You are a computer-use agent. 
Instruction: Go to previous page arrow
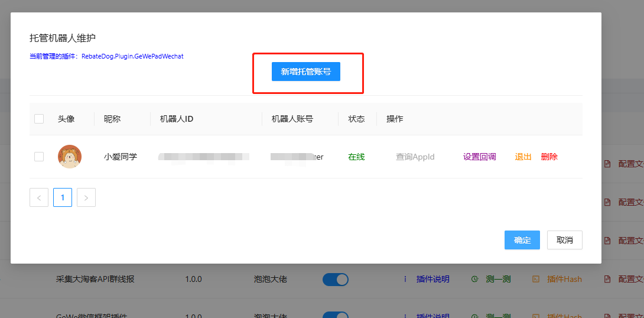[x=39, y=197]
